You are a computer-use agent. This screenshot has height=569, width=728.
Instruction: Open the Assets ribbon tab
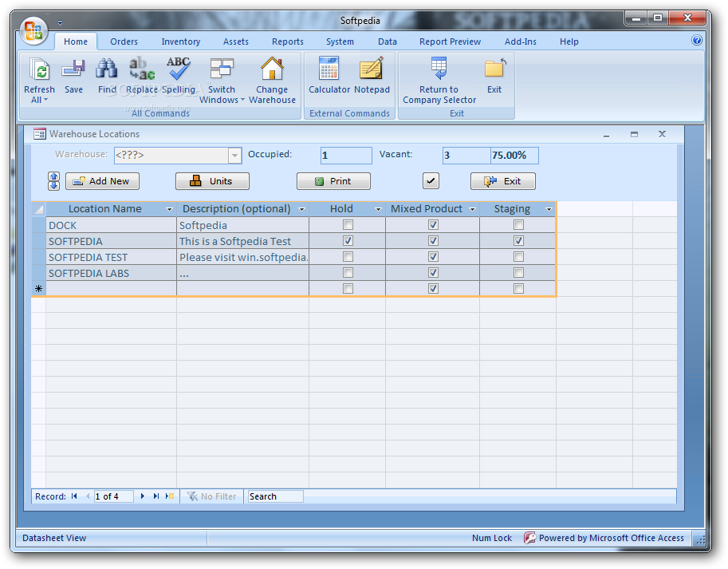pos(236,41)
